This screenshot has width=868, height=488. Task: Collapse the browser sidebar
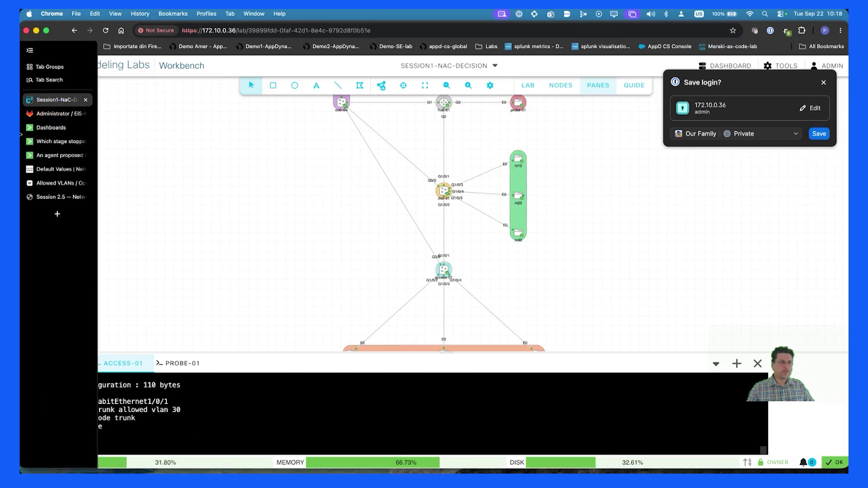click(30, 50)
